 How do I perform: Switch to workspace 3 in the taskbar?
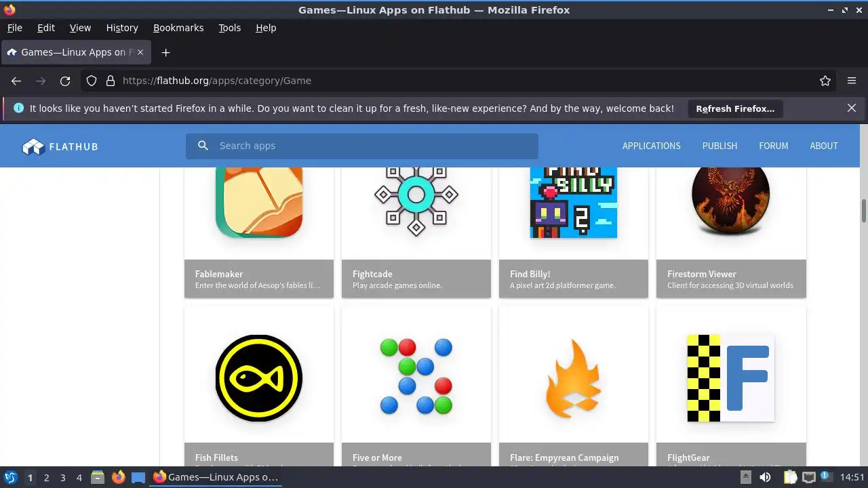[x=62, y=477]
